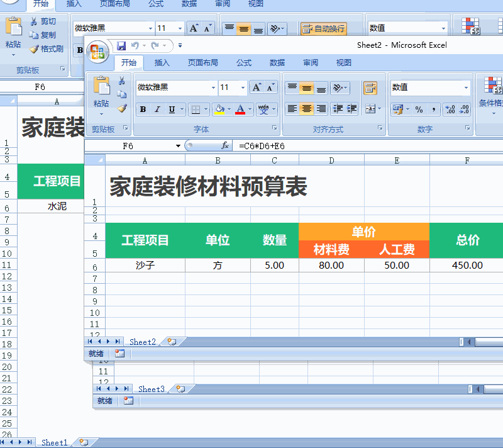
Task: Toggle wrap text icon in Sheet2
Action: coord(370,87)
